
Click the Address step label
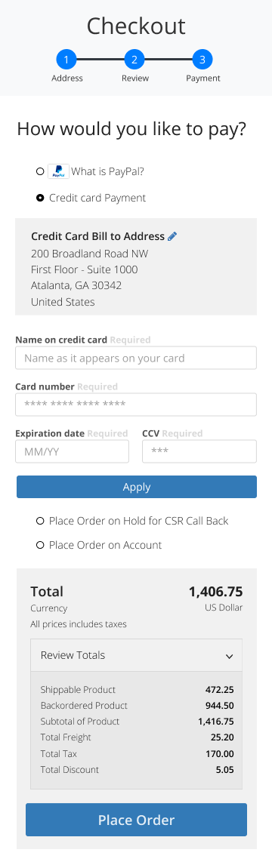(x=67, y=78)
